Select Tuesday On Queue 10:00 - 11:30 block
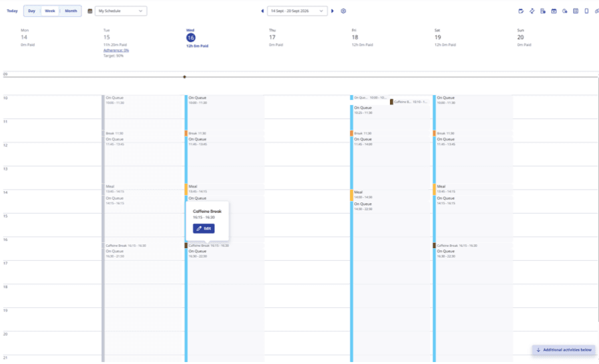 click(143, 112)
